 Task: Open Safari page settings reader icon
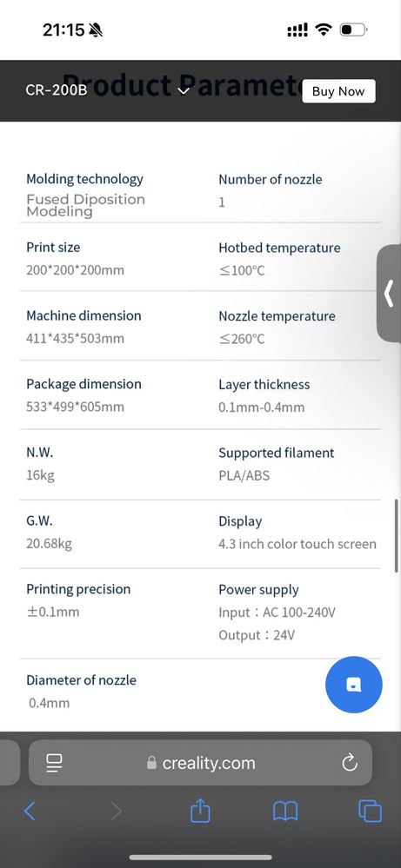54,763
